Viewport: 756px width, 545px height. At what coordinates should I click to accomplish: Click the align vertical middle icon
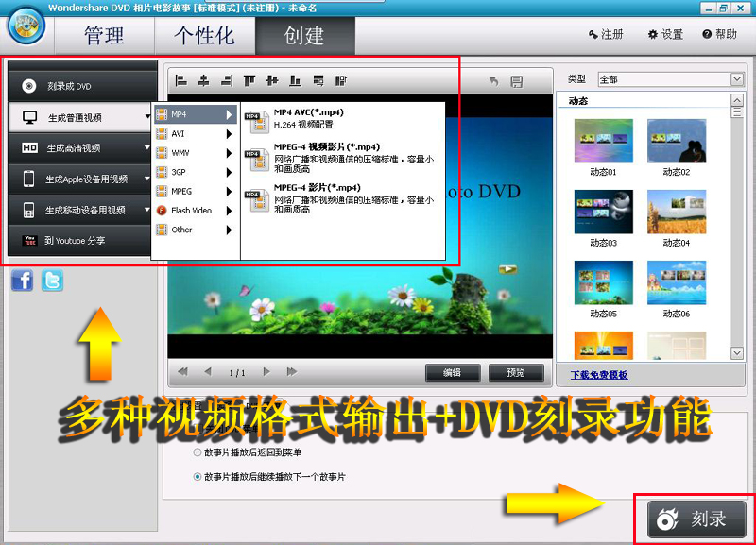coord(272,81)
